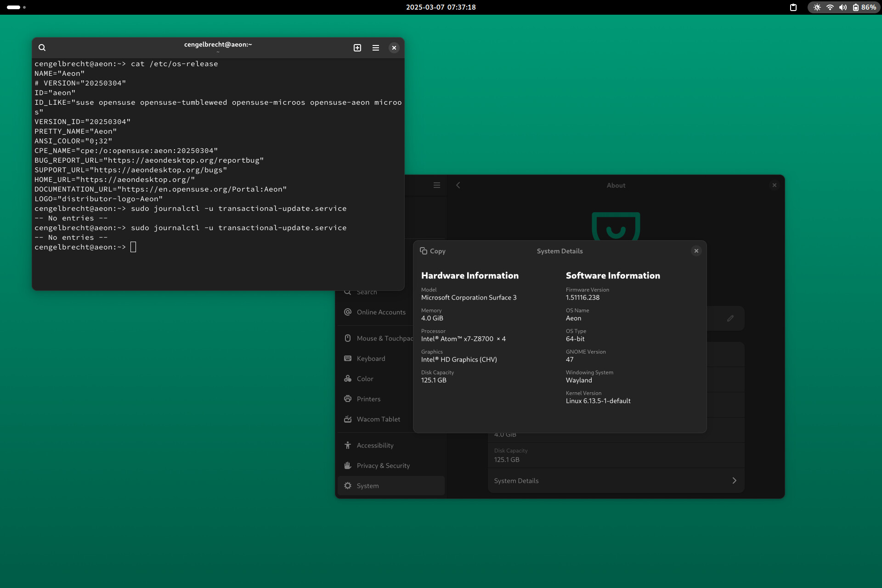Click the System gear icon

pos(348,486)
